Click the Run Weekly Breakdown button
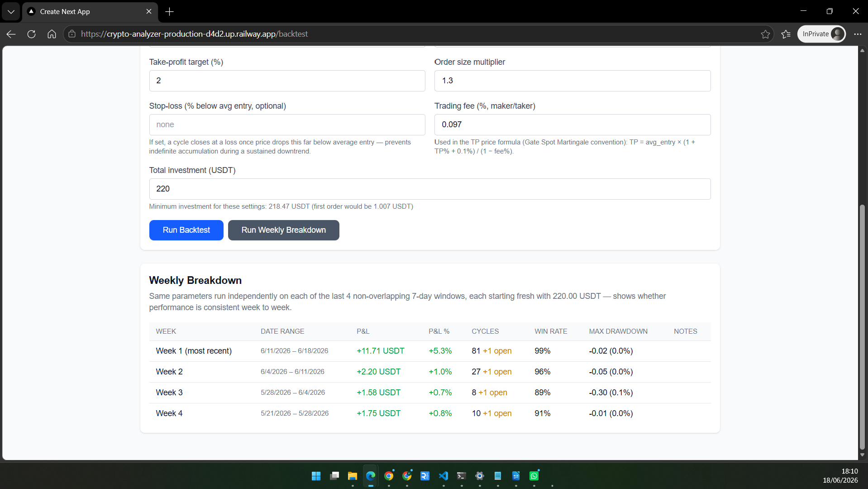868x489 pixels. [x=283, y=230]
